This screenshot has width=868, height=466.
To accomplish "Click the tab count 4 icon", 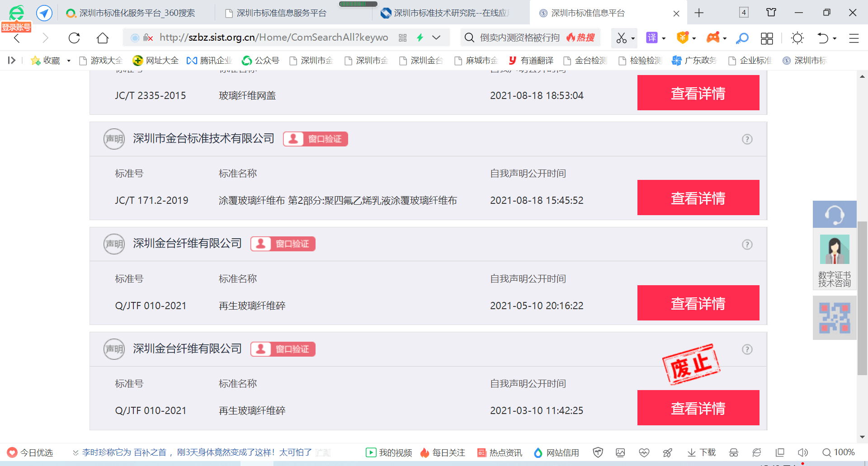I will [x=744, y=13].
